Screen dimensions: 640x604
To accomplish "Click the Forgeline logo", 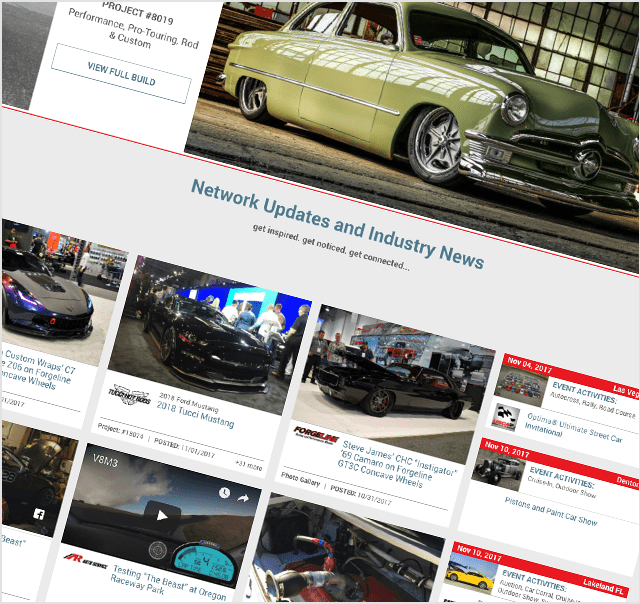I will 316,435.
